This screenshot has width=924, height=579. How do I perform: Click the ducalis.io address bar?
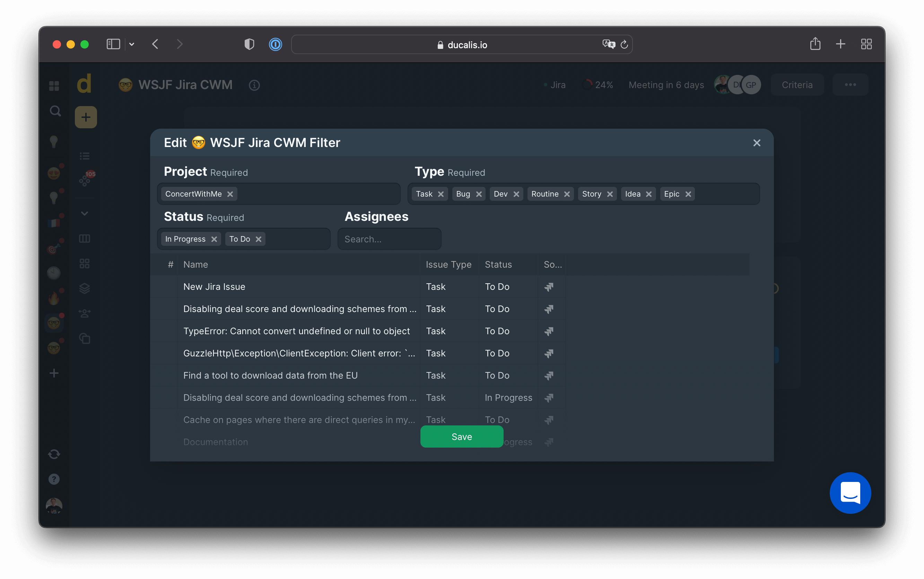click(x=462, y=45)
